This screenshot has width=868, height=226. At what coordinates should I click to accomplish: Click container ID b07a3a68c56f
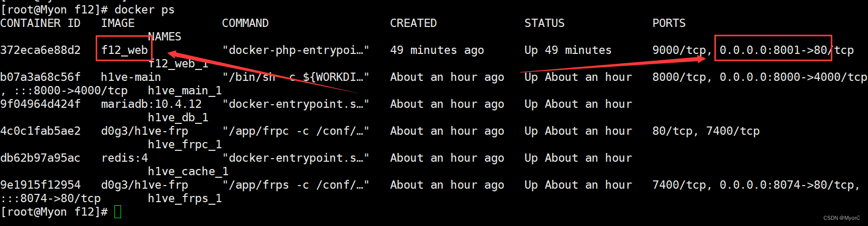click(40, 77)
